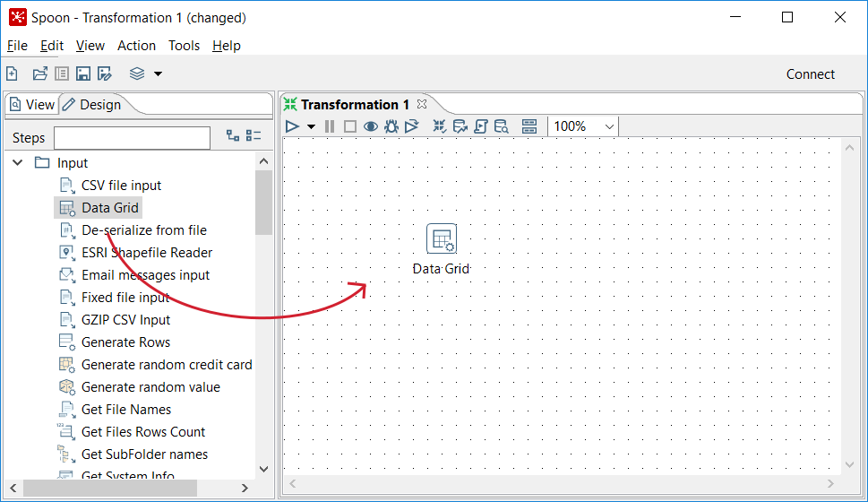868x502 pixels.
Task: Click the Save As toolbar icon
Action: (x=105, y=74)
